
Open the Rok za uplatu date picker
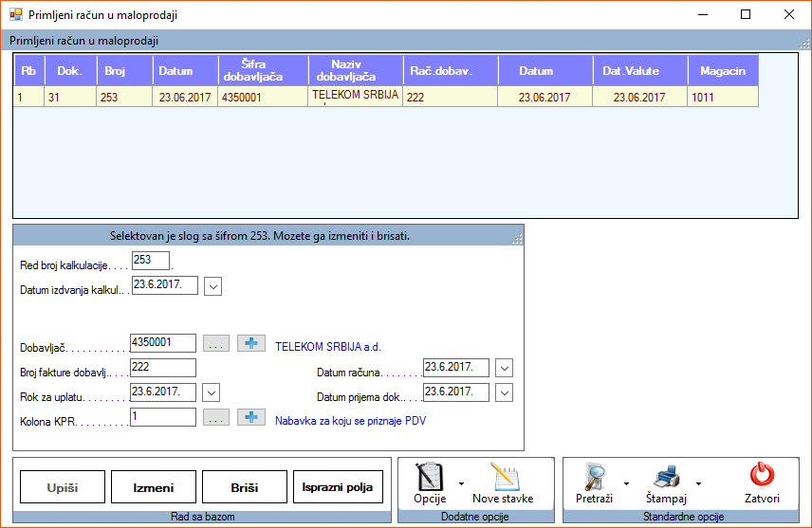coord(212,392)
